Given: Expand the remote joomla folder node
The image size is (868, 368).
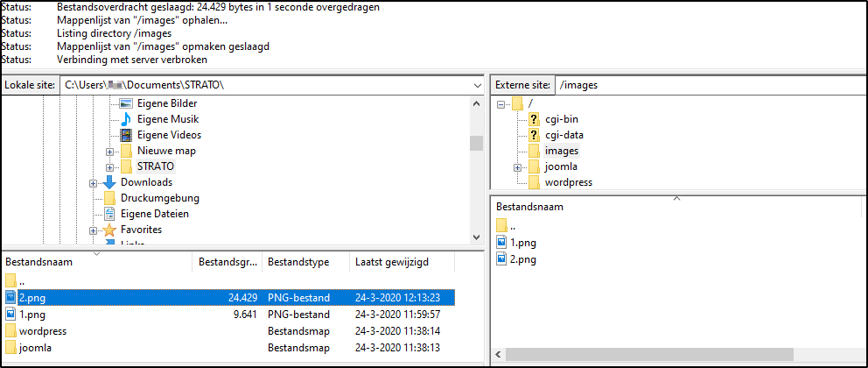Looking at the screenshot, I should tap(517, 166).
